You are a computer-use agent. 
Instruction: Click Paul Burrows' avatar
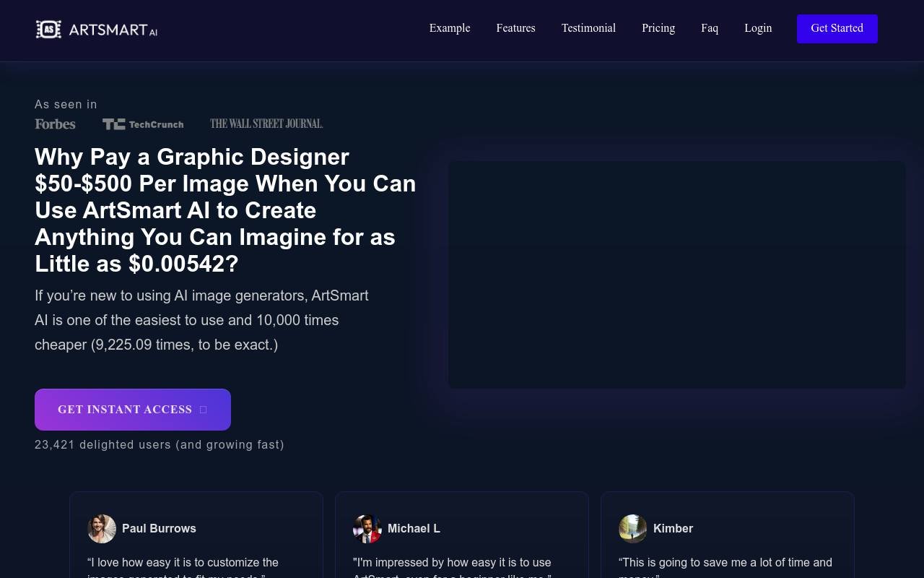click(102, 529)
